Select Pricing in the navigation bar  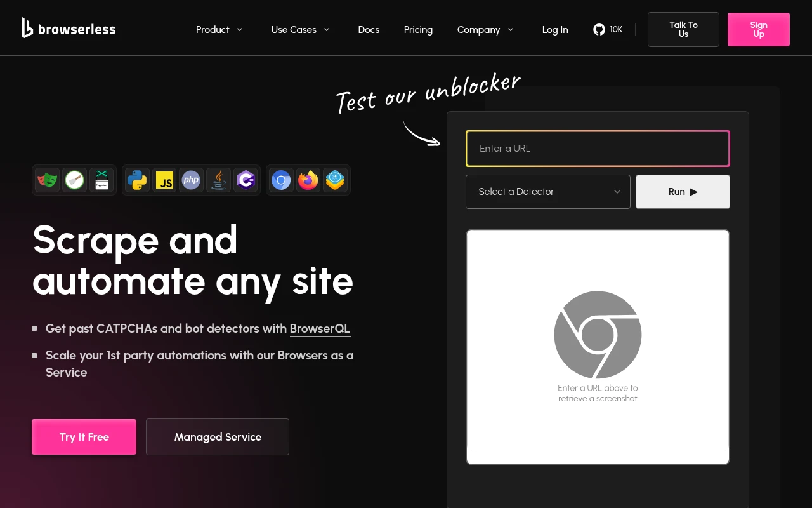tap(418, 29)
